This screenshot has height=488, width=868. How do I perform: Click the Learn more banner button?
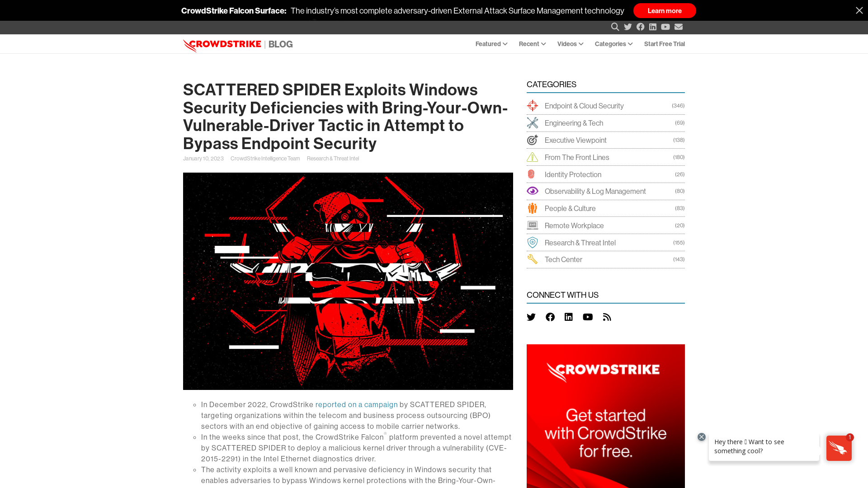(664, 10)
